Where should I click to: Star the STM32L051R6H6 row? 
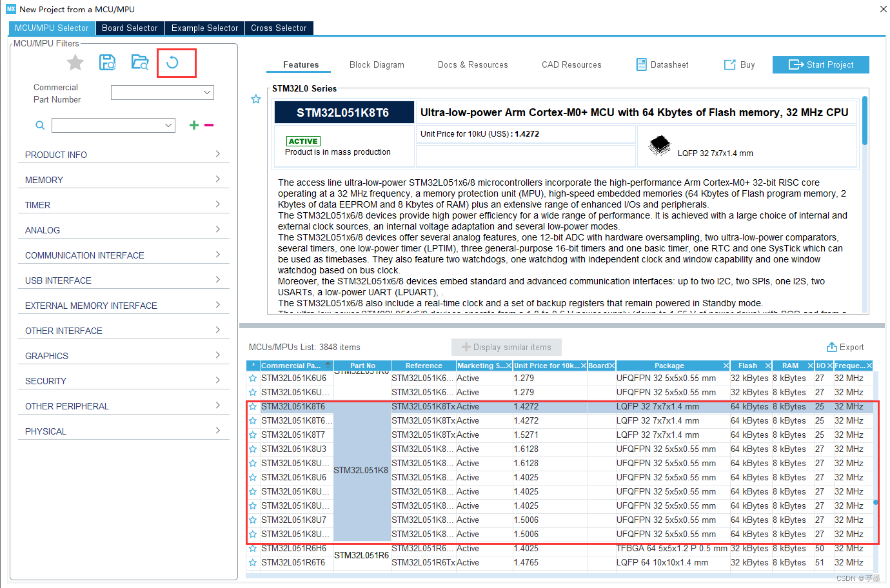click(x=253, y=549)
